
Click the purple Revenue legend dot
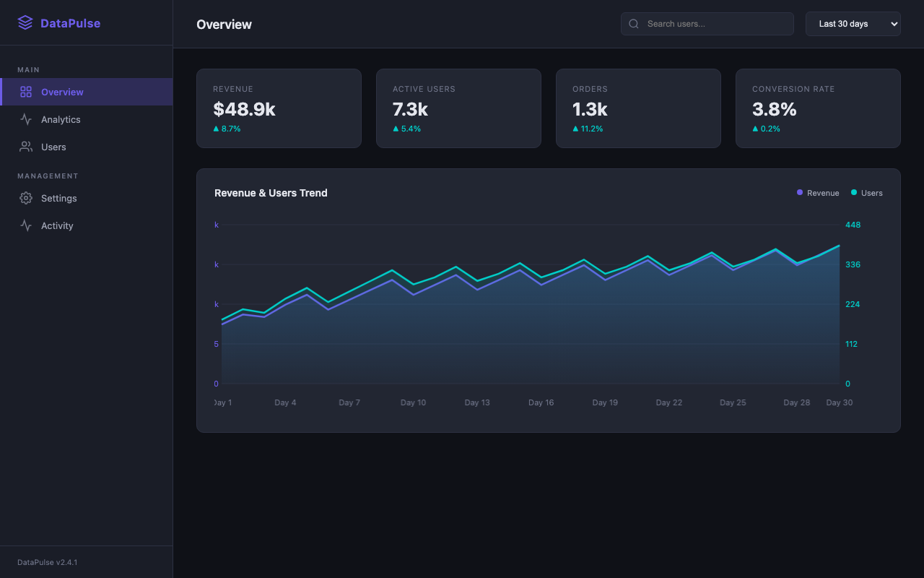point(800,192)
